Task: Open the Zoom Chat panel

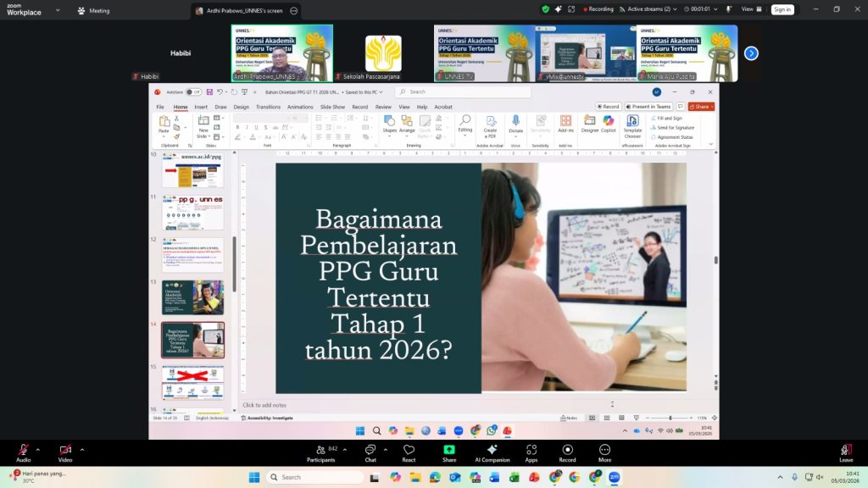Action: tap(370, 452)
